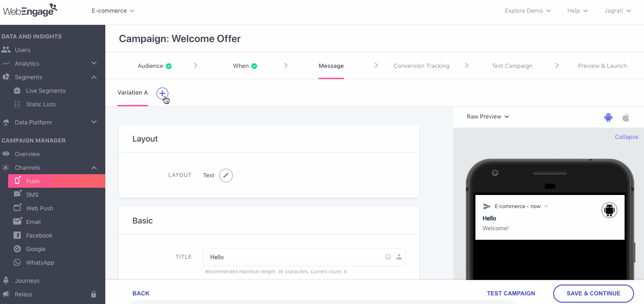Viewport: 644px width, 304px height.
Task: Click the Push channel phone icon
Action: point(17,180)
